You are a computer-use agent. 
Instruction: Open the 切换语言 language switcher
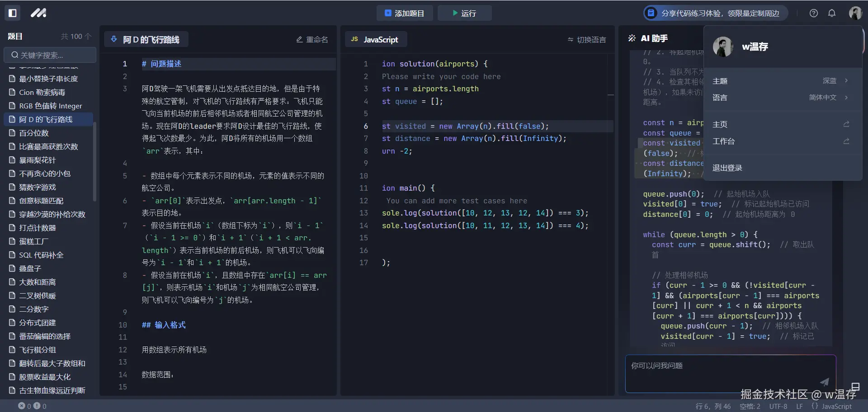click(587, 39)
